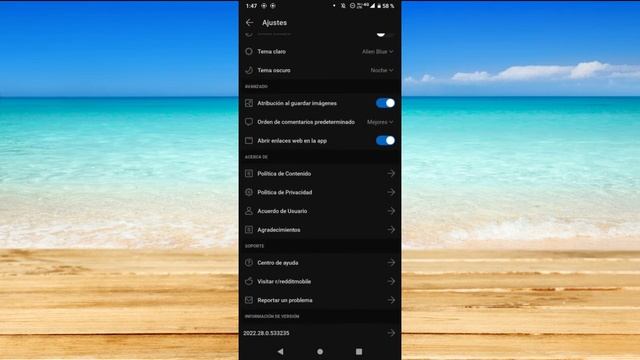The height and width of the screenshot is (360, 640).
Task: Open the Noche dark theme dropdown
Action: click(382, 70)
